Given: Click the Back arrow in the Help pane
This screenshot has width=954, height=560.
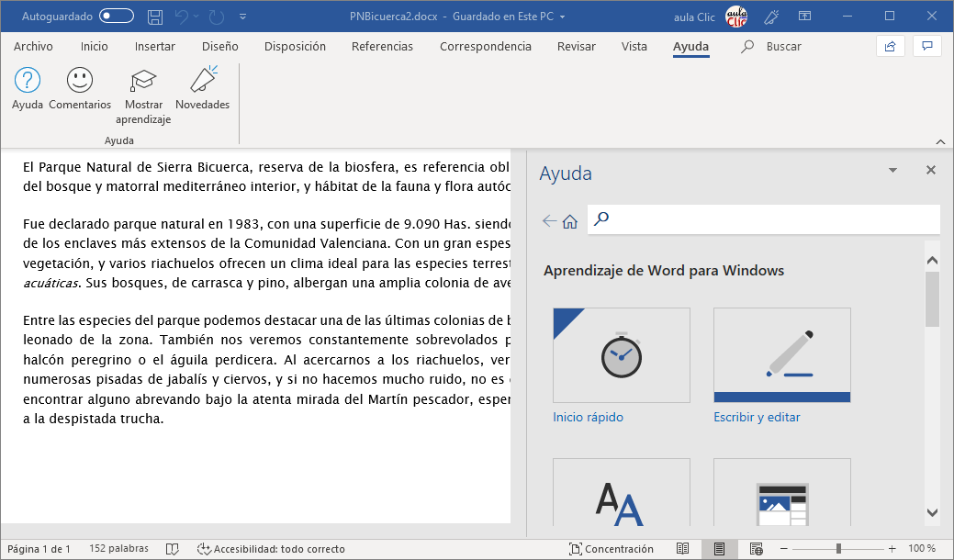Looking at the screenshot, I should (x=548, y=220).
